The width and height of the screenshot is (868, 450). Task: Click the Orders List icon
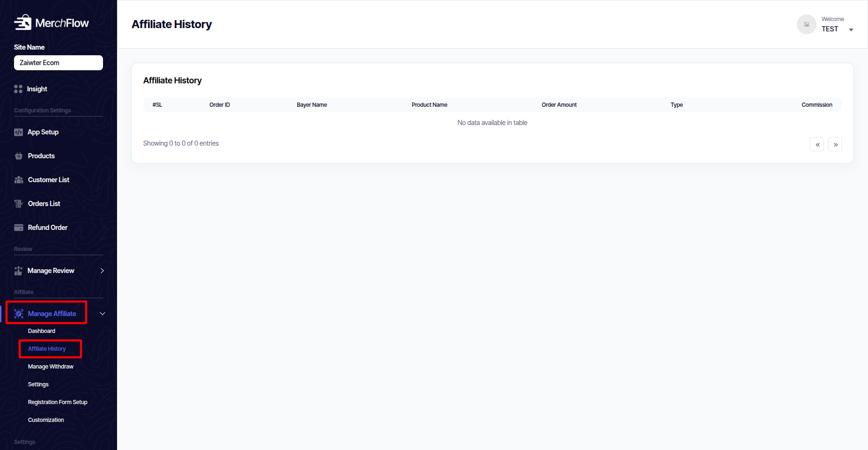click(19, 204)
